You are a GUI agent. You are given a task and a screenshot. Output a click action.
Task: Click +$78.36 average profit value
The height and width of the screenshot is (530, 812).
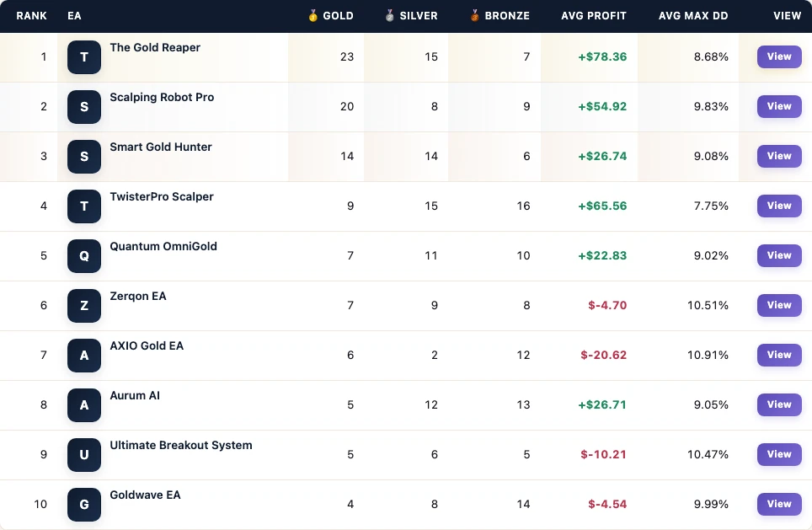[x=602, y=56]
